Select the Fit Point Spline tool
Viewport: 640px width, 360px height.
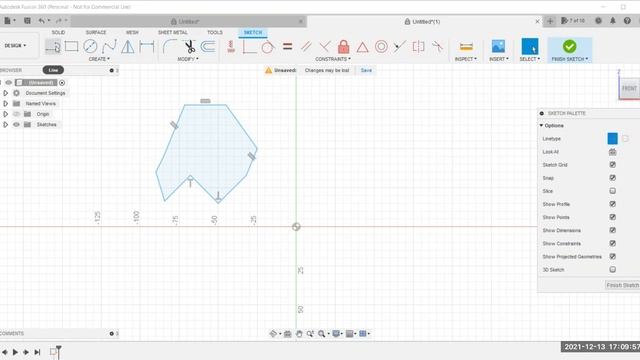click(109, 47)
